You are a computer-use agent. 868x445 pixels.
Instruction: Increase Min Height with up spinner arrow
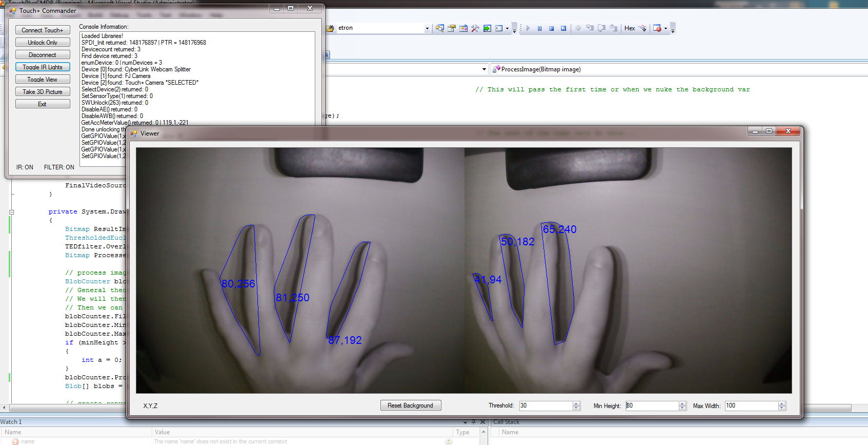tap(682, 403)
